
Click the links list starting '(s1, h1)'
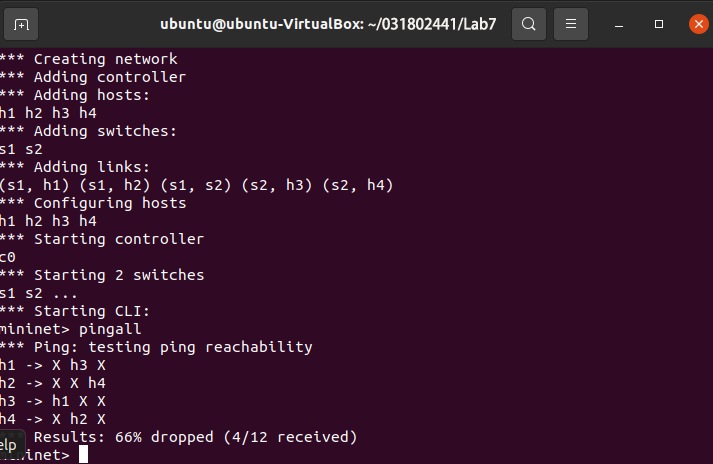[x=196, y=185]
